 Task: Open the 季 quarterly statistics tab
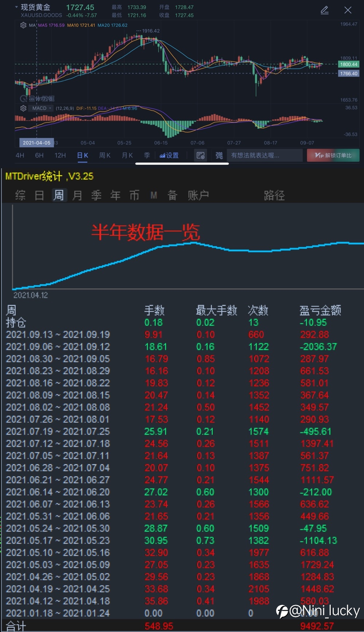[96, 196]
